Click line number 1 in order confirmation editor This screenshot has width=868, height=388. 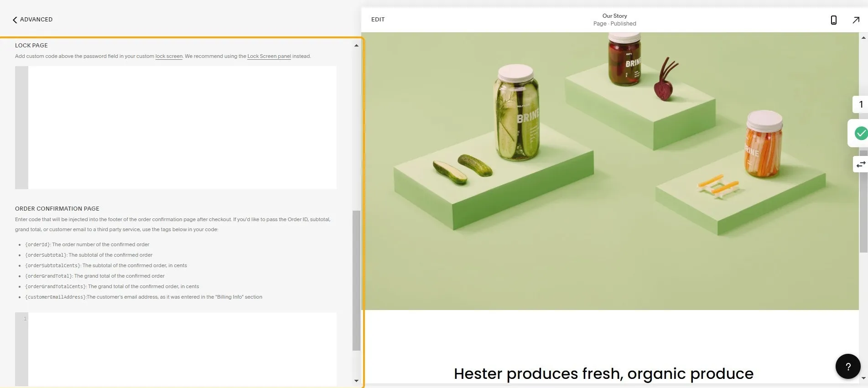pyautogui.click(x=25, y=319)
